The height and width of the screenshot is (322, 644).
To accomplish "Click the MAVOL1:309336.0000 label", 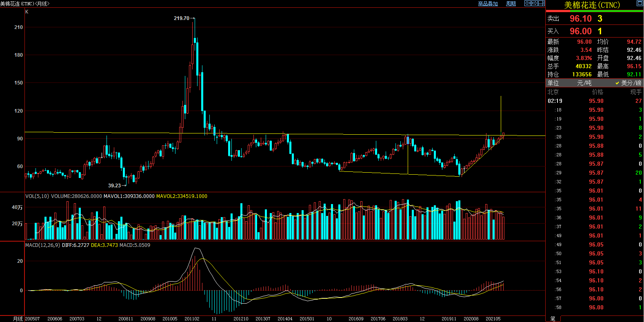I will (x=129, y=196).
